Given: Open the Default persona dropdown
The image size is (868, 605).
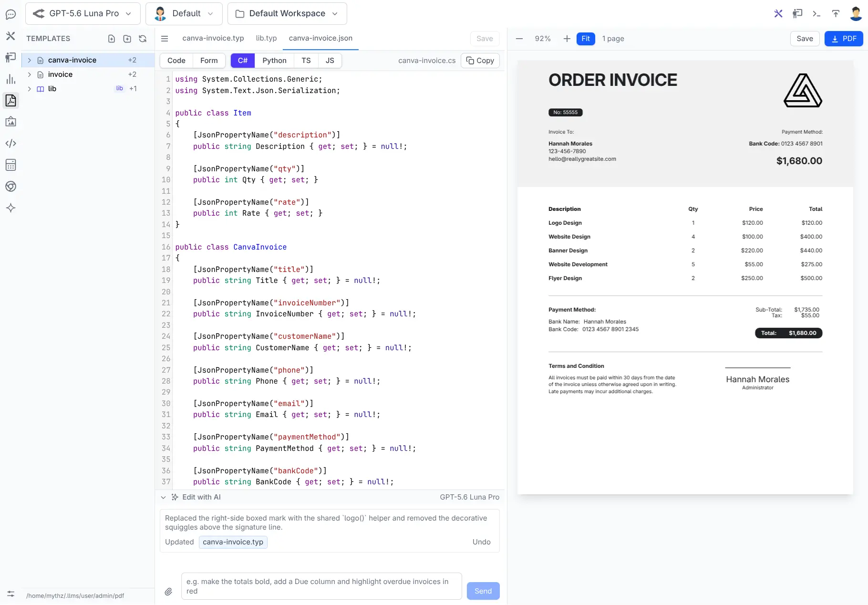Looking at the screenshot, I should pyautogui.click(x=184, y=13).
